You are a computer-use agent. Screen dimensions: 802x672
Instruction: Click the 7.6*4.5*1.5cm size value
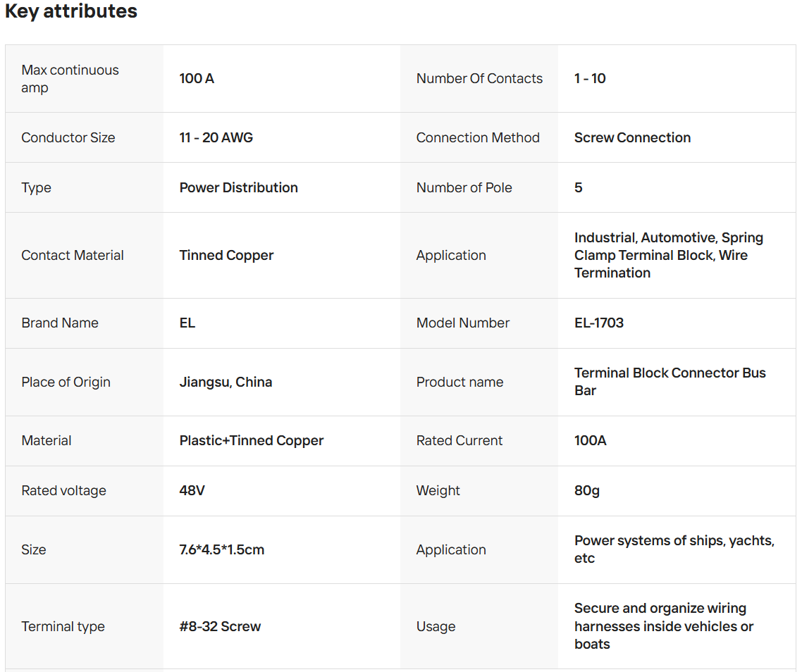pyautogui.click(x=221, y=549)
